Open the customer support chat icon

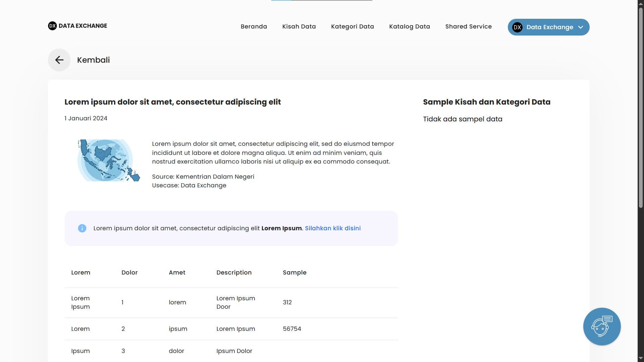pos(602,326)
